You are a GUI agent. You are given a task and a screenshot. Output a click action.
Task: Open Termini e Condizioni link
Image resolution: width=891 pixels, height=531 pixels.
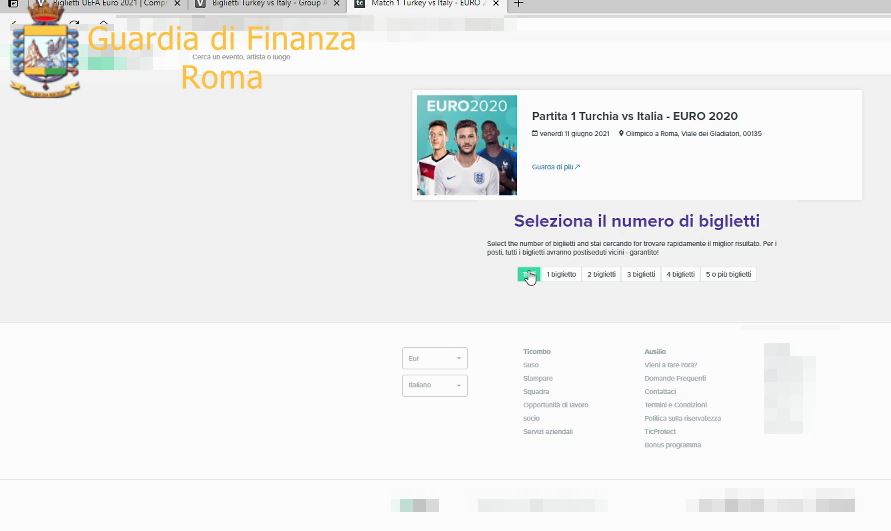point(676,405)
